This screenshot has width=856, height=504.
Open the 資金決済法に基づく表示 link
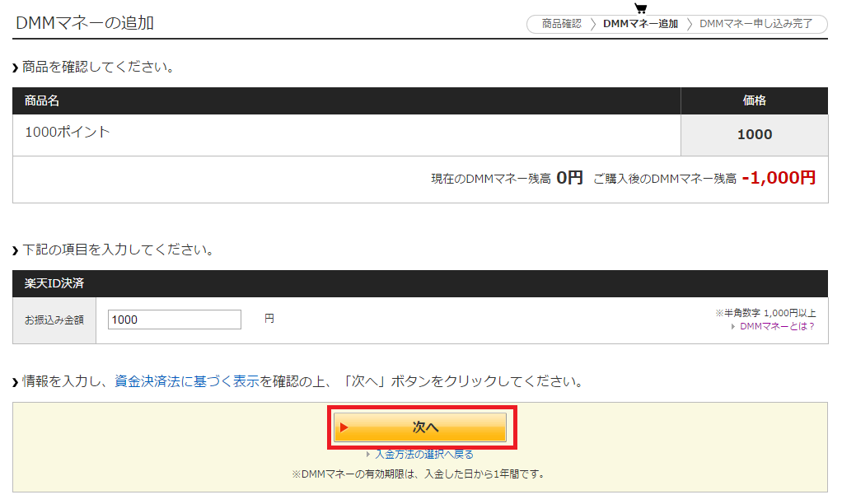[187, 381]
